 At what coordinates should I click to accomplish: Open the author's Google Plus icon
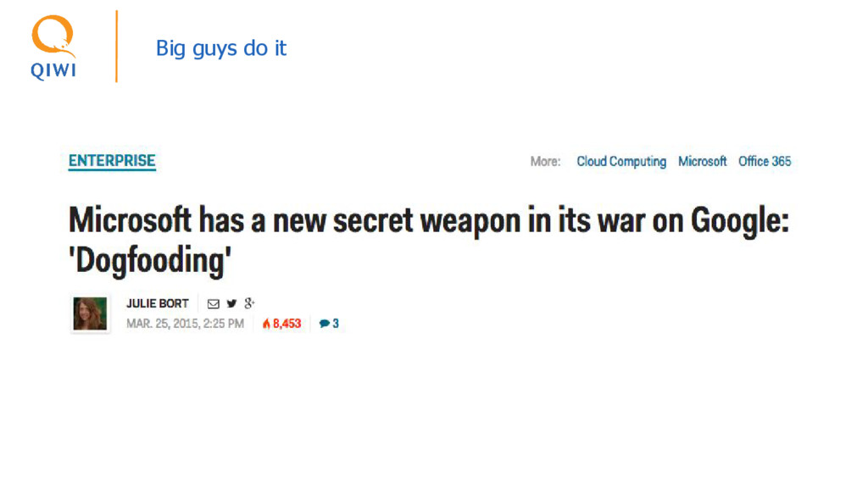[250, 302]
